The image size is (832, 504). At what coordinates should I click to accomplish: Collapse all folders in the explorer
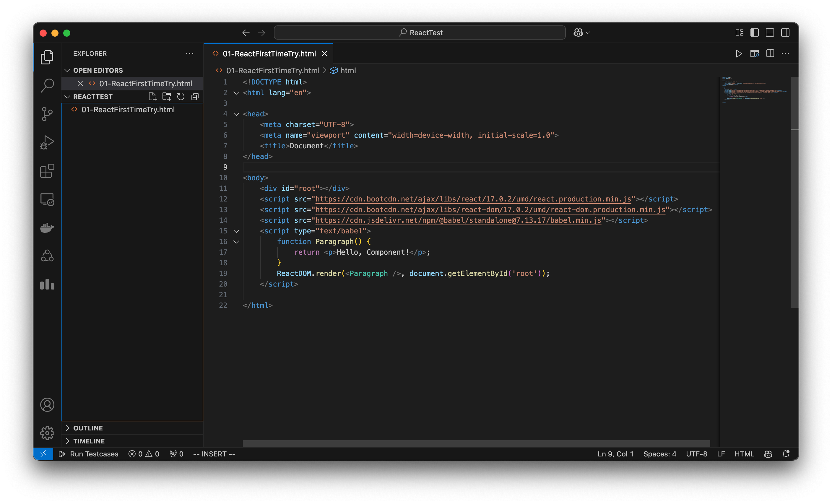[195, 97]
